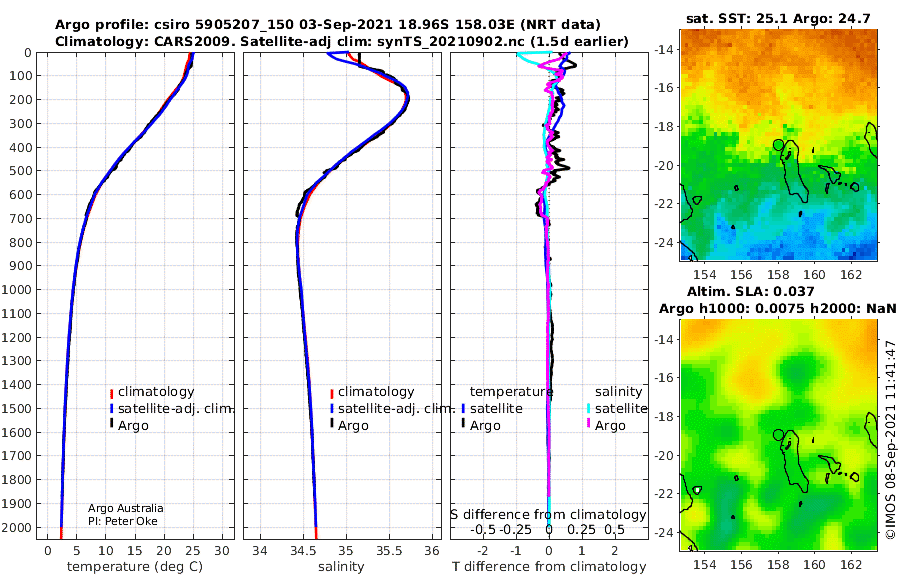900x580 pixels.
Task: Click the '15' tick on temperature axis
Action: click(x=135, y=551)
